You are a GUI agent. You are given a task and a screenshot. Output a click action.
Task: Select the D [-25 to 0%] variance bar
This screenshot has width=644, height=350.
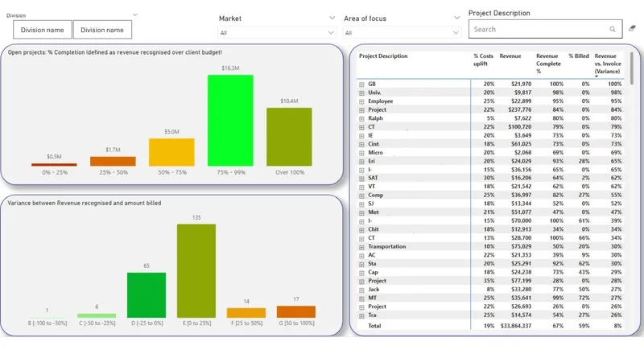(147, 295)
